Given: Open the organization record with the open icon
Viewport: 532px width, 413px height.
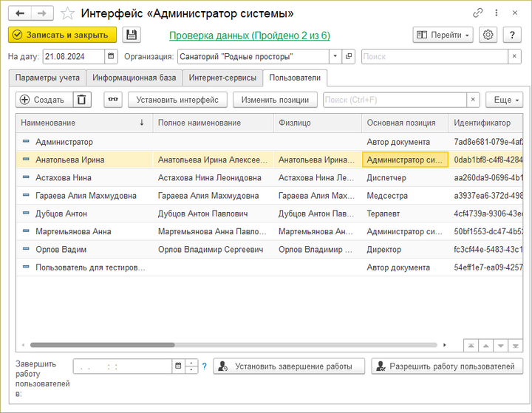Looking at the screenshot, I should coord(349,56).
